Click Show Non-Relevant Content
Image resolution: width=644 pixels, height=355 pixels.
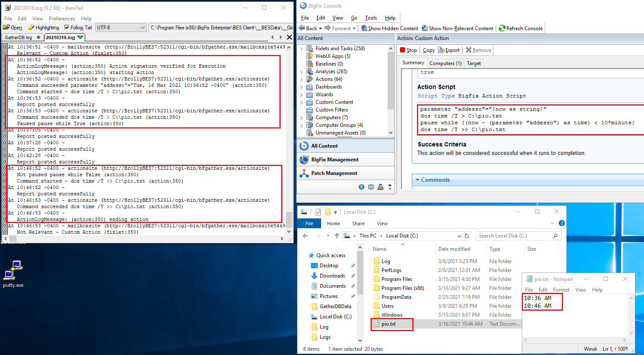457,29
